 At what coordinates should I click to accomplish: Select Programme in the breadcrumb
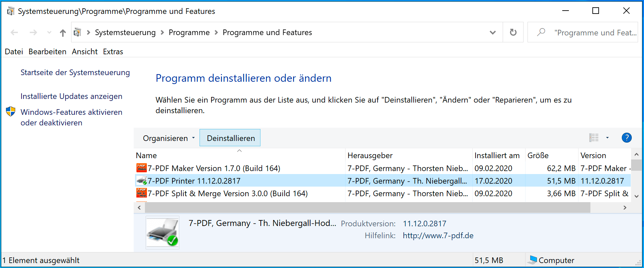click(189, 32)
